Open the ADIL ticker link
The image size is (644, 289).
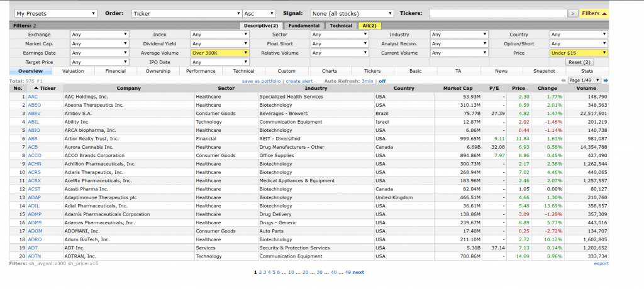click(34, 205)
